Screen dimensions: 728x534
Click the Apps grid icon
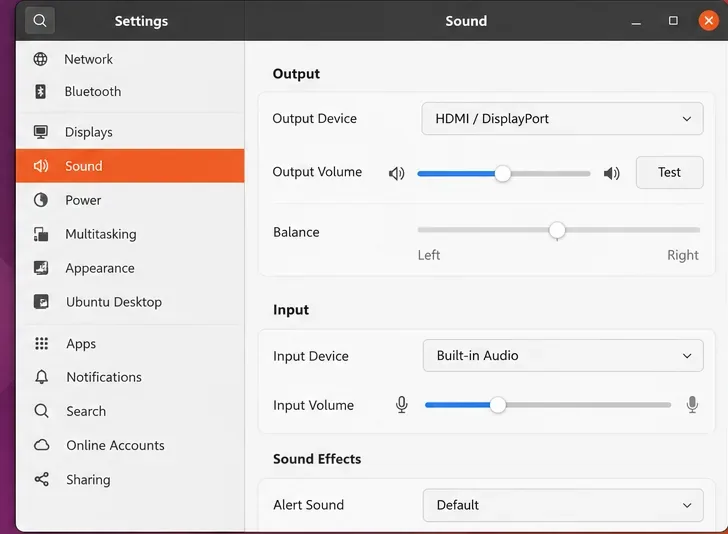pos(41,343)
